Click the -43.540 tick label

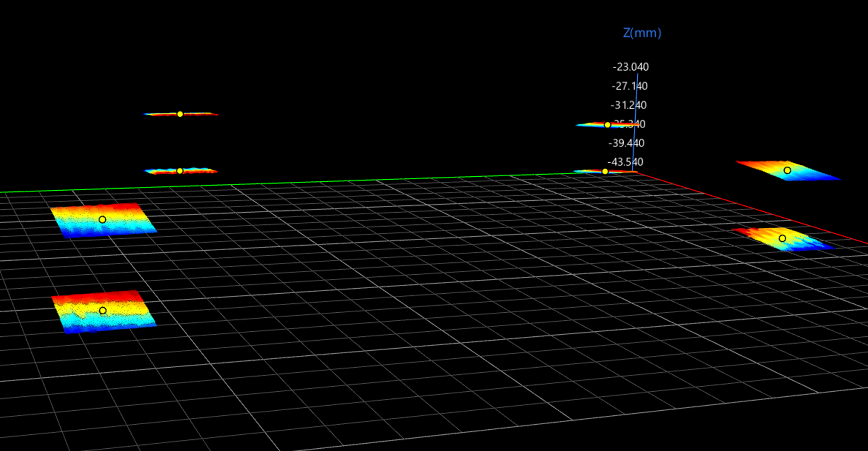(x=625, y=162)
